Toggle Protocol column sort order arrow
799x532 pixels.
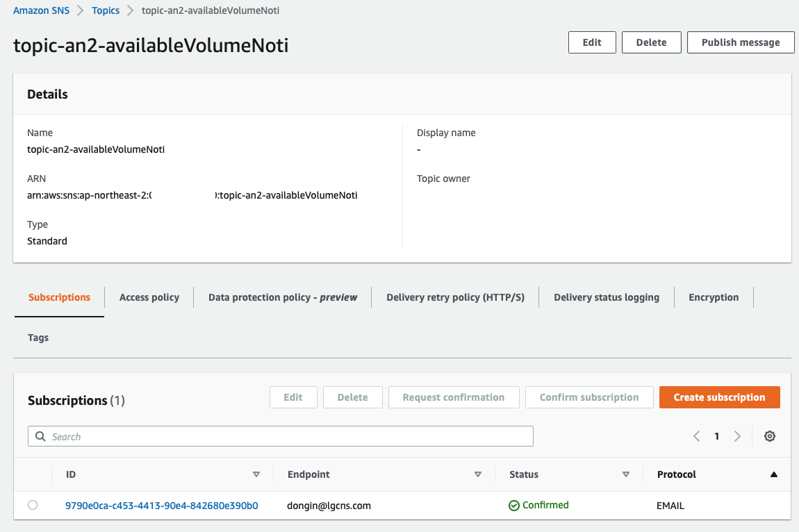pyautogui.click(x=773, y=474)
